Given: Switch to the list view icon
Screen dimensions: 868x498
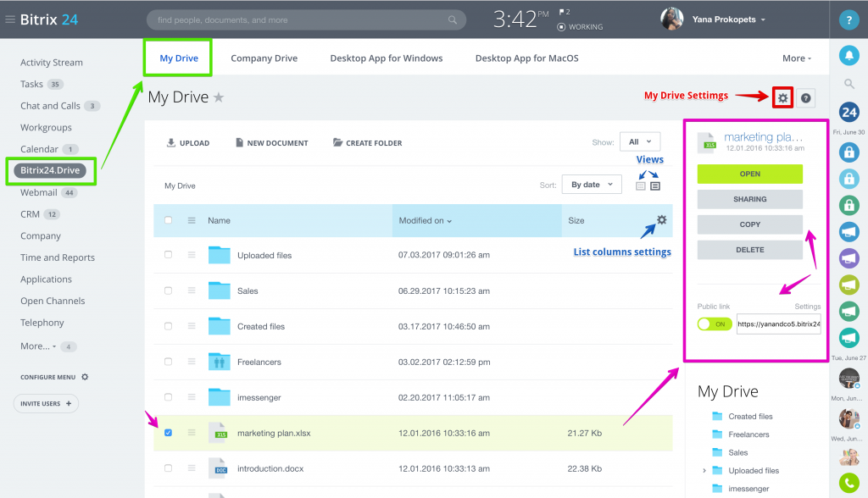Looking at the screenshot, I should [655, 186].
